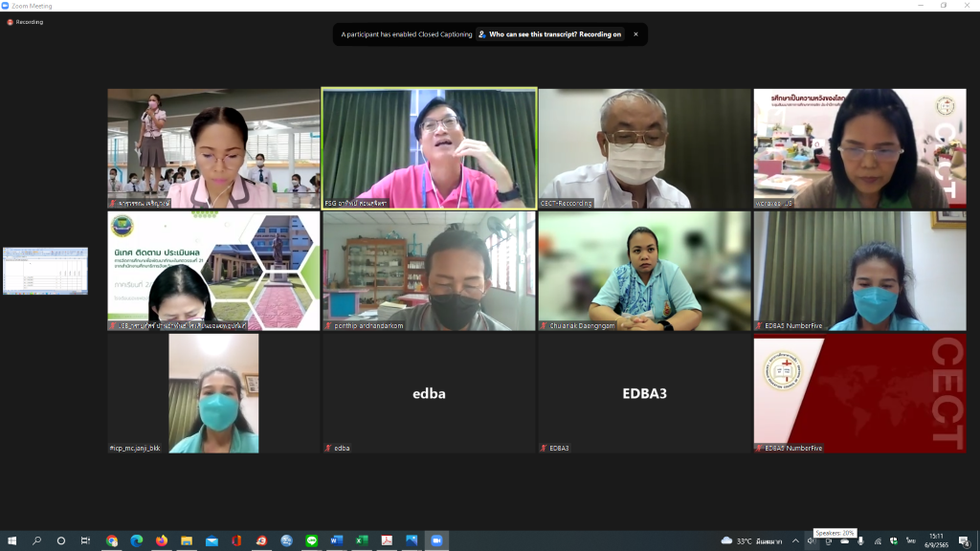Open File Explorer from the taskbar
This screenshot has width=980, height=551.
pyautogui.click(x=187, y=540)
